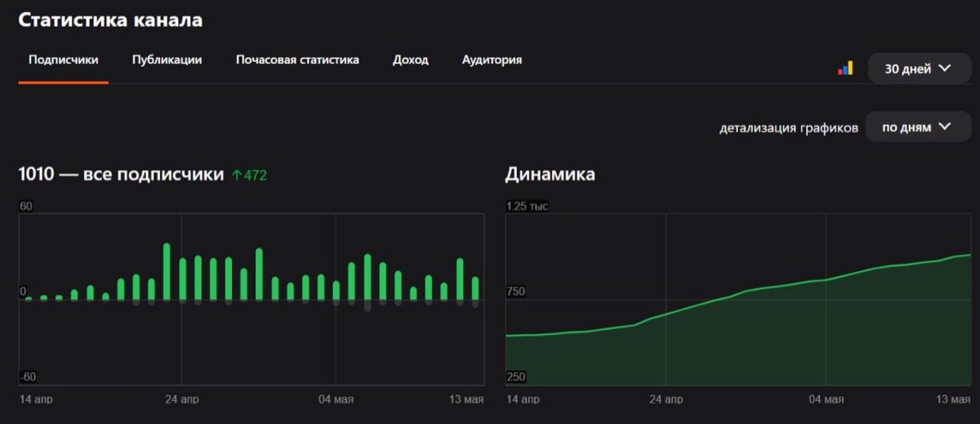980x424 pixels.
Task: Select the Подписчики tab
Action: pos(64,60)
